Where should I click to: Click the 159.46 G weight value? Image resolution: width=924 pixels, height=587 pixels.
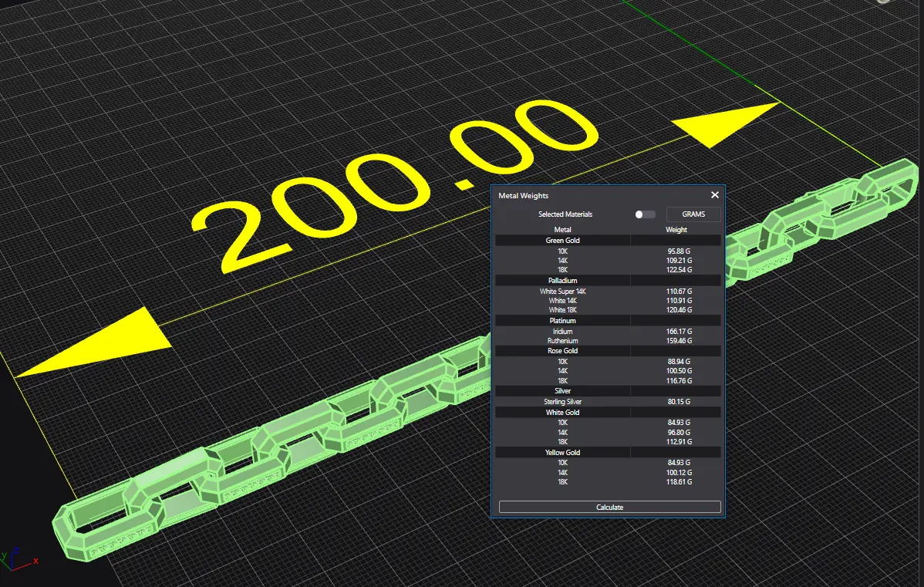click(679, 341)
